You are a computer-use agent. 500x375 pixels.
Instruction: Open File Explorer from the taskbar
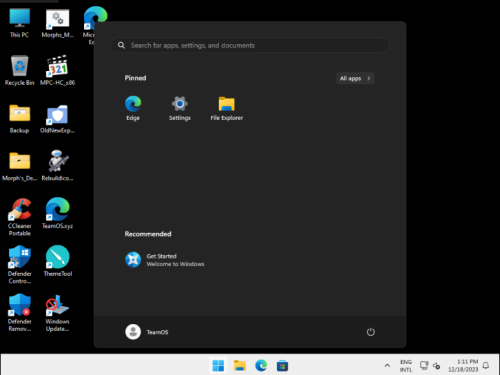240,366
